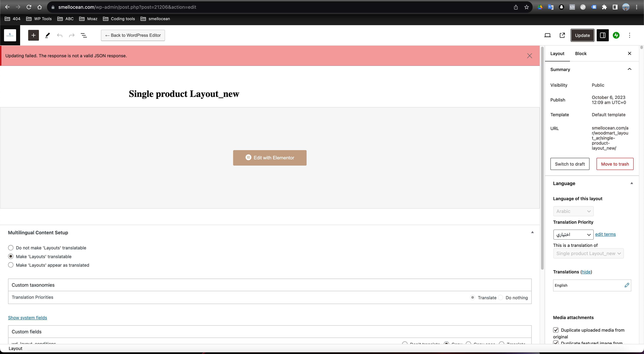Image resolution: width=644 pixels, height=354 pixels.
Task: Collapse the Language panel
Action: [x=632, y=183]
